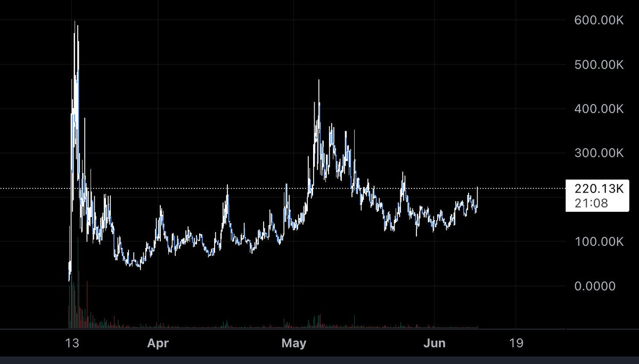This screenshot has height=364, width=639.
Task: Click the 100.00K price axis label
Action: [599, 242]
